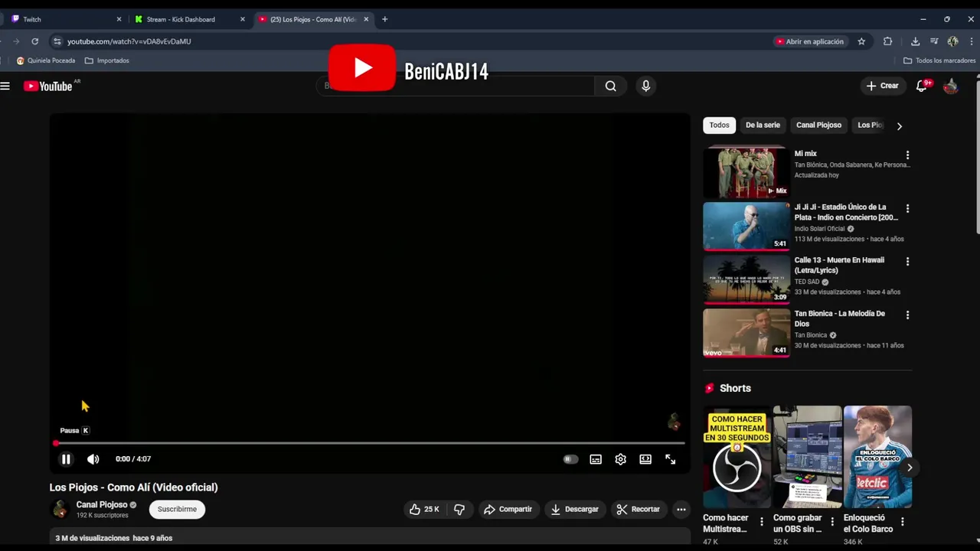Image resolution: width=980 pixels, height=551 pixels.
Task: Mute the video volume speaker icon
Action: (x=93, y=459)
